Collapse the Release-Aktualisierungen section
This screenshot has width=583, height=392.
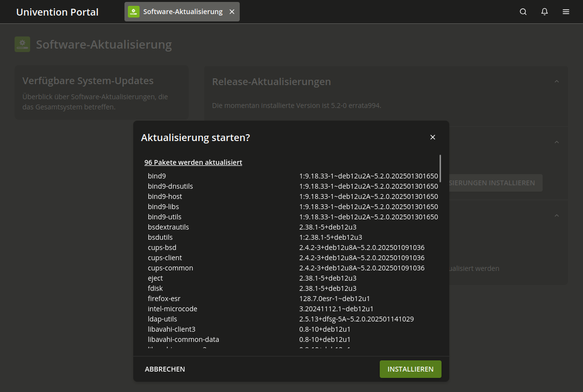[556, 81]
